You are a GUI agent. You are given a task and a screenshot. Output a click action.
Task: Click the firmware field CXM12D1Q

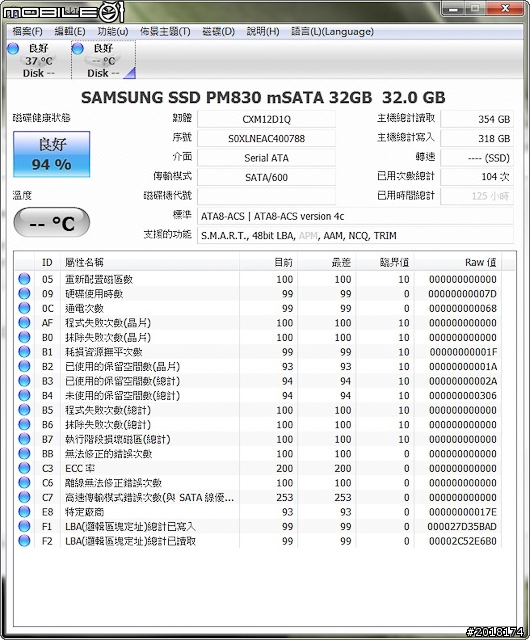point(266,119)
